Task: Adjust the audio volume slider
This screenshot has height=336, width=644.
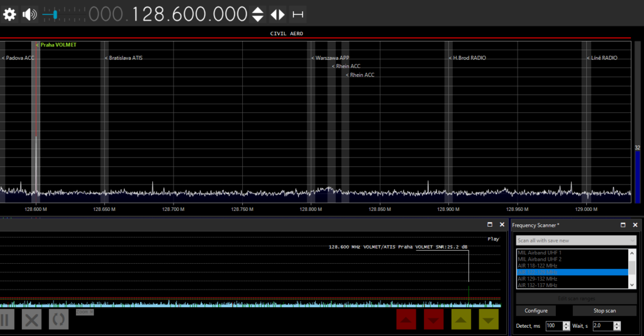Action: (64, 15)
